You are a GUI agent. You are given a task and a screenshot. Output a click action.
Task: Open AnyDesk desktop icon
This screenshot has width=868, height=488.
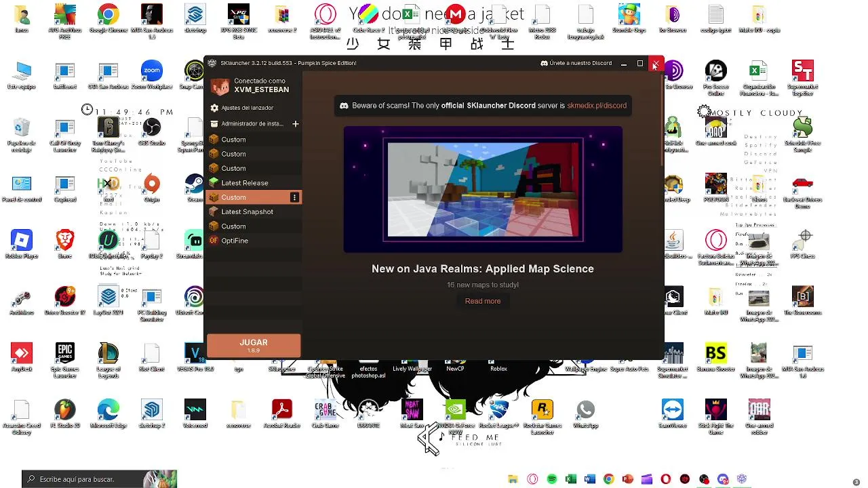(22, 358)
